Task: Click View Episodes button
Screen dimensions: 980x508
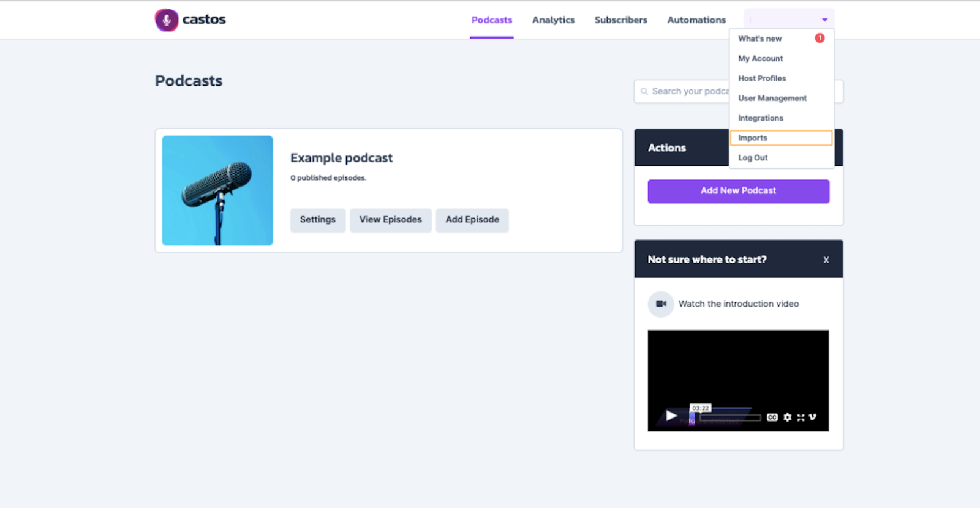Action: point(391,220)
